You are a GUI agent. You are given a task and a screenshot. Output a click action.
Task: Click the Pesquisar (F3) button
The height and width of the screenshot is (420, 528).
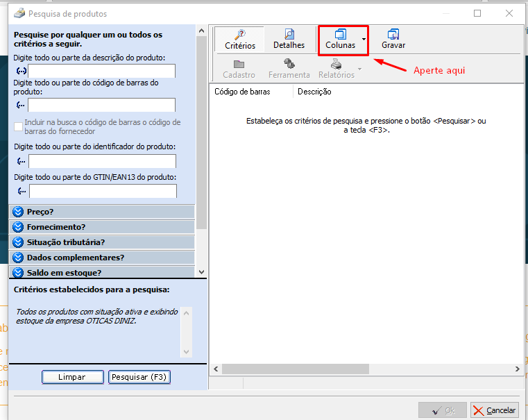(139, 377)
